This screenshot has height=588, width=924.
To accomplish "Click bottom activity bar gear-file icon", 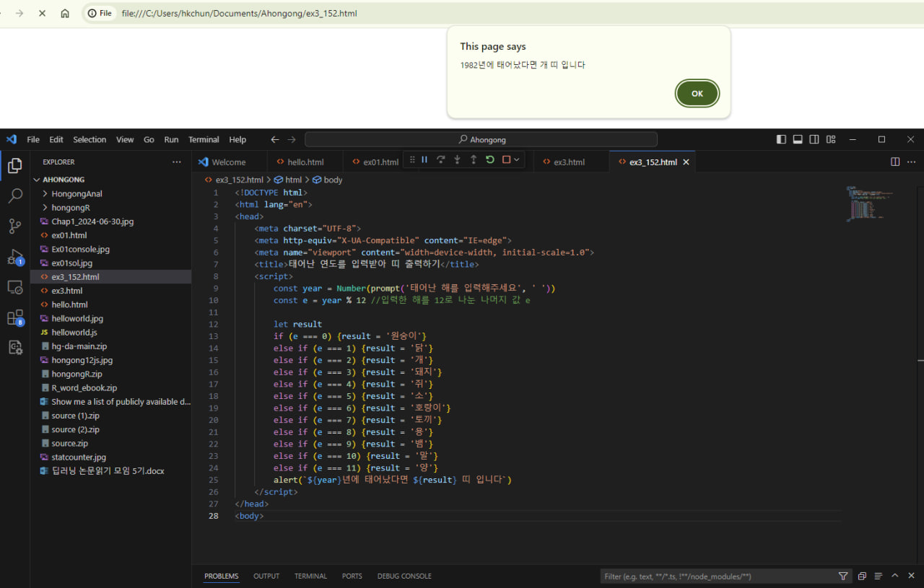I will click(x=14, y=348).
